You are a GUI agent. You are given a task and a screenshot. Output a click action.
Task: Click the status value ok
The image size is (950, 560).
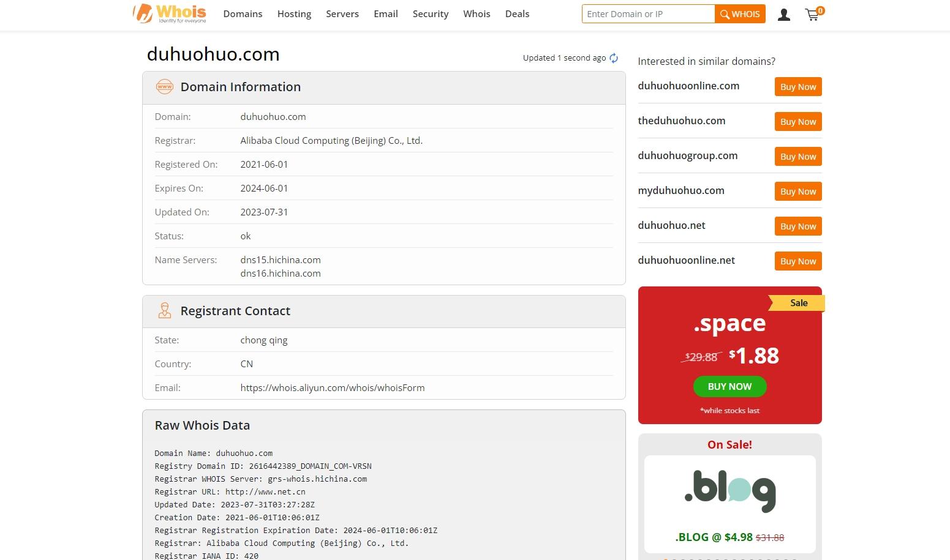[x=246, y=236]
